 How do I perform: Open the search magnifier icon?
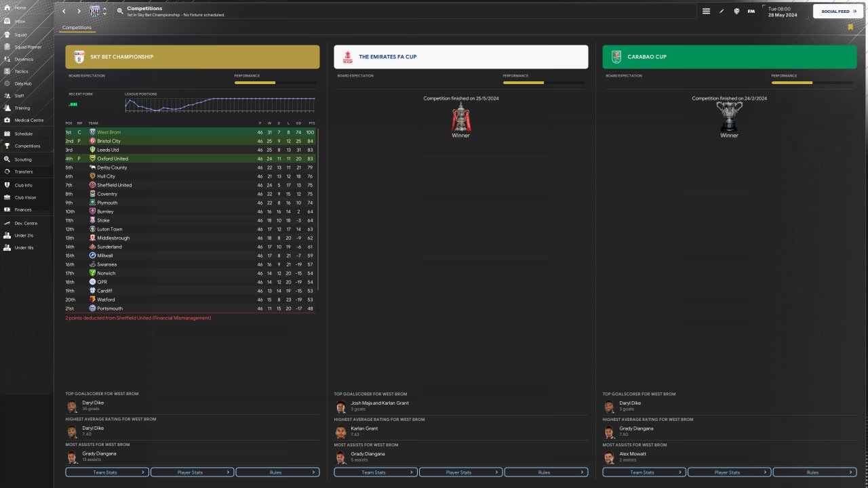pos(120,12)
